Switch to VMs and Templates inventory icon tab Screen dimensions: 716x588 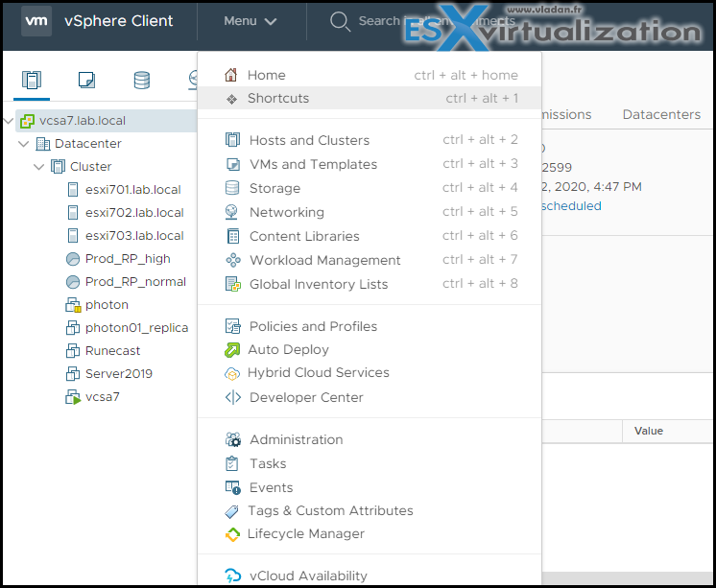86,80
